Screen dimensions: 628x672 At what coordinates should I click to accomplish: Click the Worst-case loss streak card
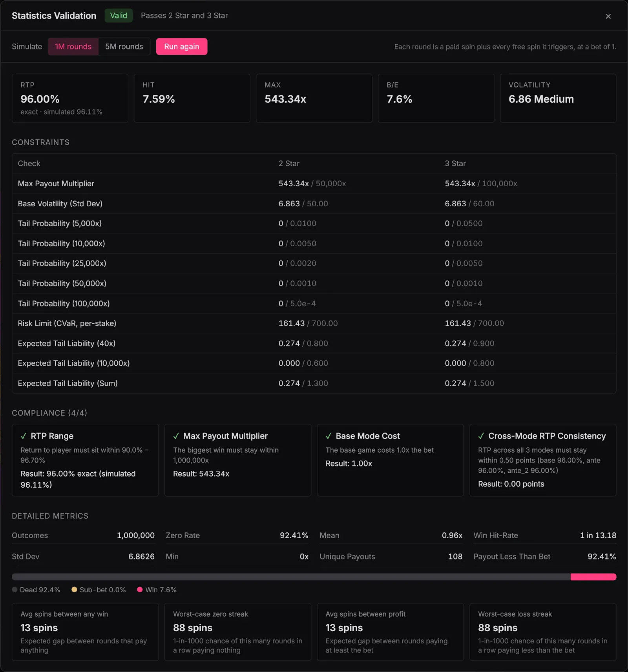(543, 632)
